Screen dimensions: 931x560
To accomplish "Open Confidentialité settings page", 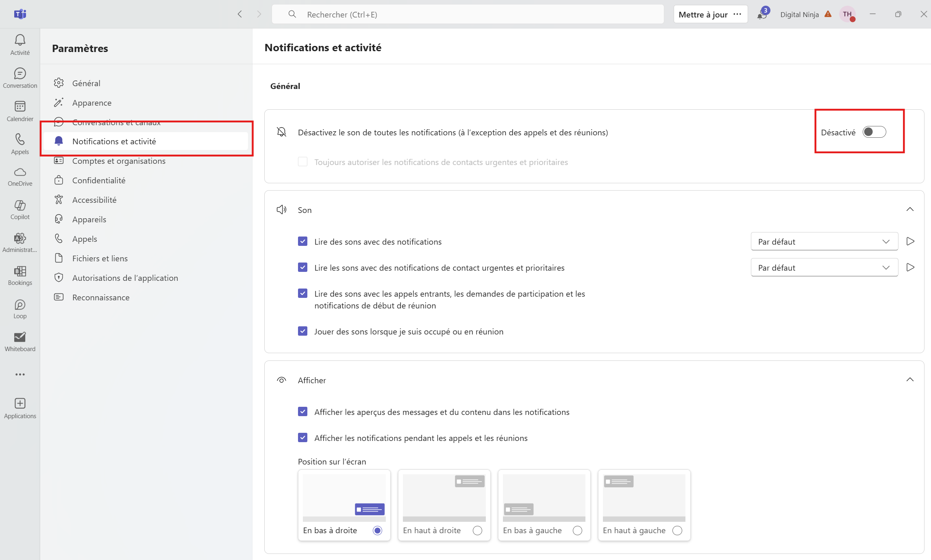I will click(99, 180).
